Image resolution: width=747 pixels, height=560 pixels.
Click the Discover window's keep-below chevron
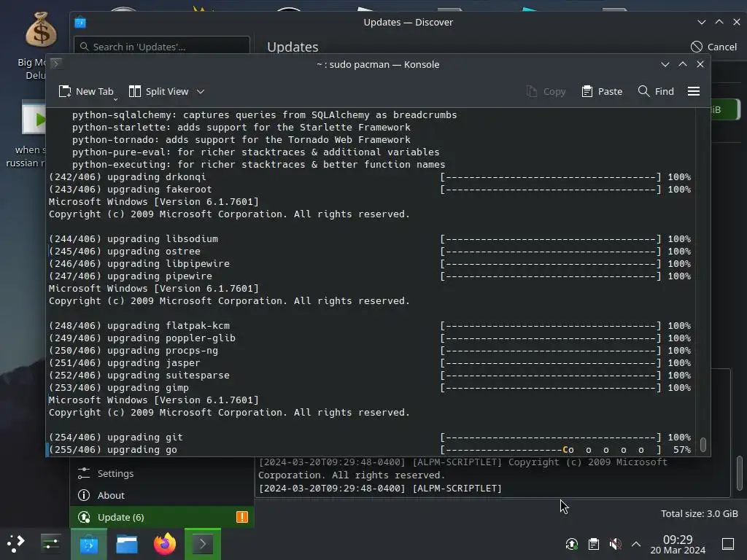tap(701, 22)
